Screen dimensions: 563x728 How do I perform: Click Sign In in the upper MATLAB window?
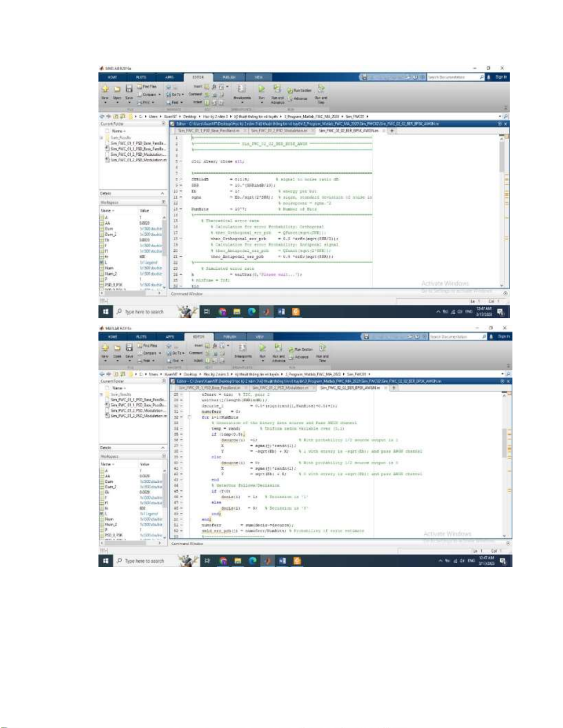click(x=501, y=77)
